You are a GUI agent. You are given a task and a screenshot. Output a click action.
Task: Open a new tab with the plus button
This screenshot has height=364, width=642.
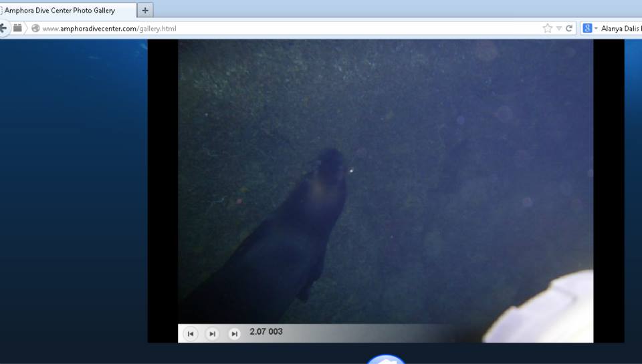pos(146,11)
